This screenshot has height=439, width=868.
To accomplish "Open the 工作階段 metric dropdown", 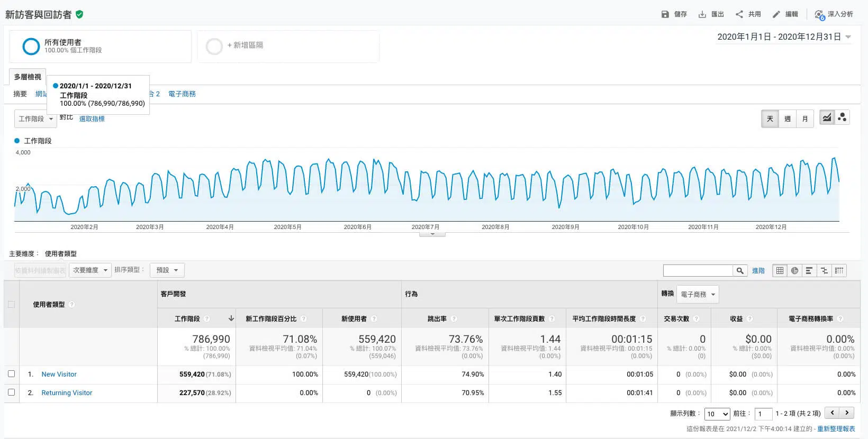I will [35, 119].
